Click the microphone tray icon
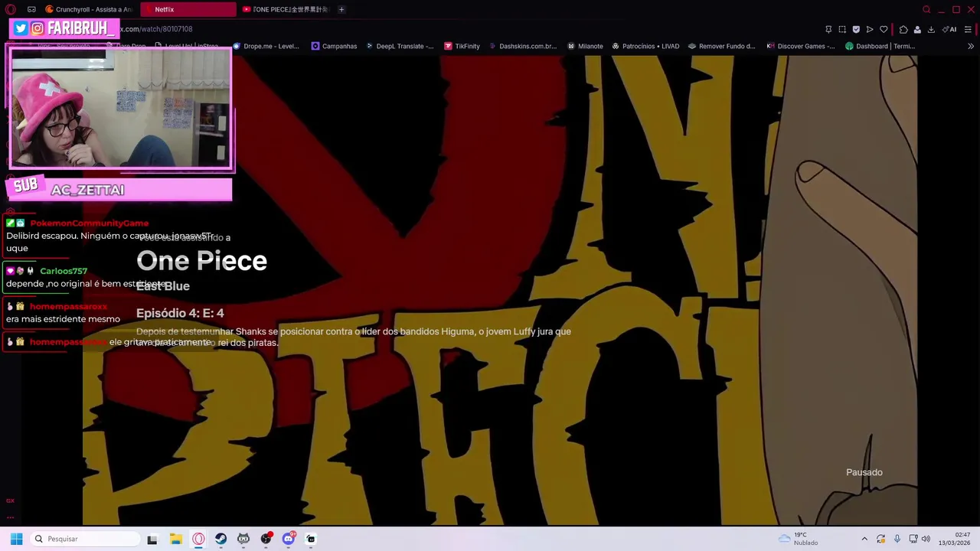980x551 pixels. click(897, 539)
